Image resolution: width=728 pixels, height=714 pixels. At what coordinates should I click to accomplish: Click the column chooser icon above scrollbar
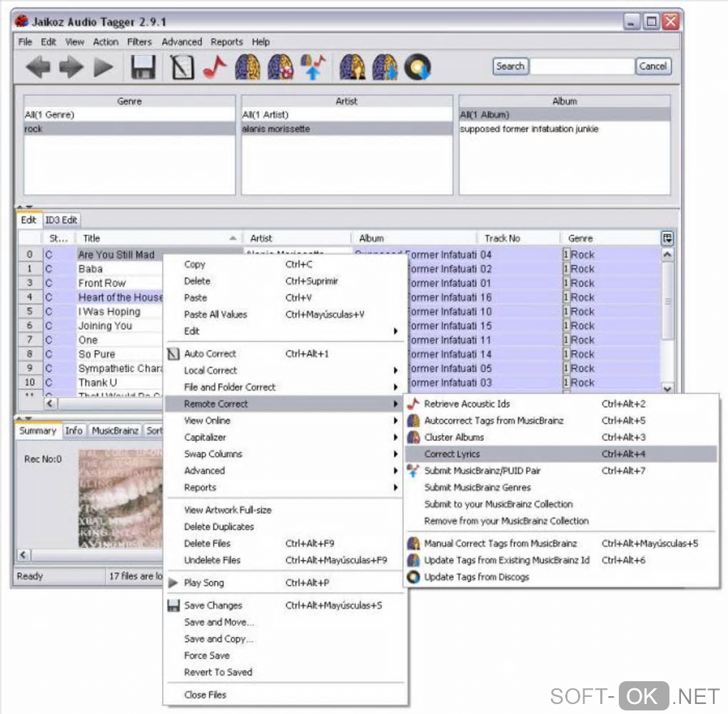point(667,238)
